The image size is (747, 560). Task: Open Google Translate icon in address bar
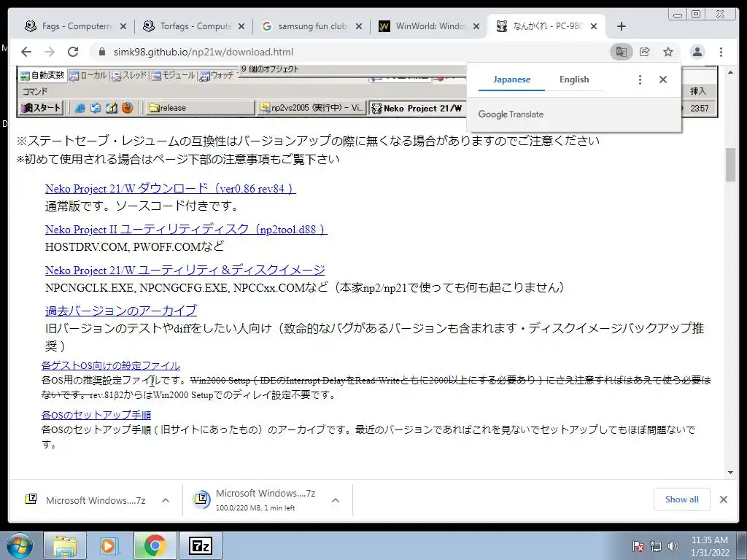point(622,52)
